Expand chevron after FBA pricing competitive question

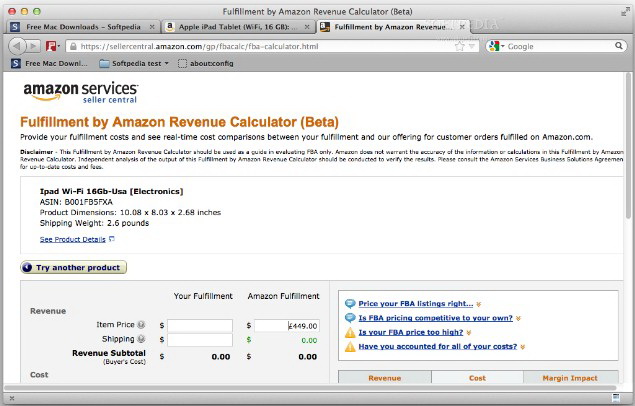[518, 319]
